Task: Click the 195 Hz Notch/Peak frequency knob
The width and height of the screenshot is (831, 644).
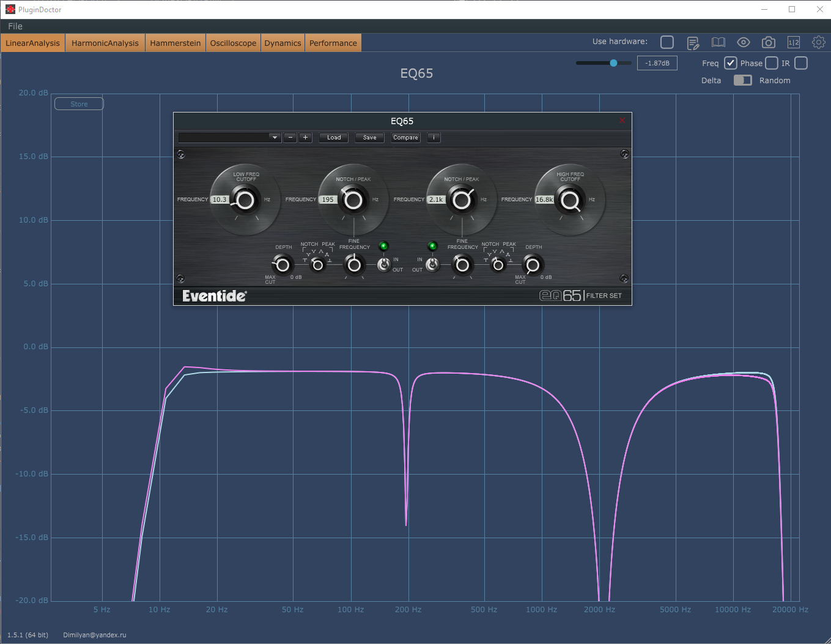Action: pos(353,200)
